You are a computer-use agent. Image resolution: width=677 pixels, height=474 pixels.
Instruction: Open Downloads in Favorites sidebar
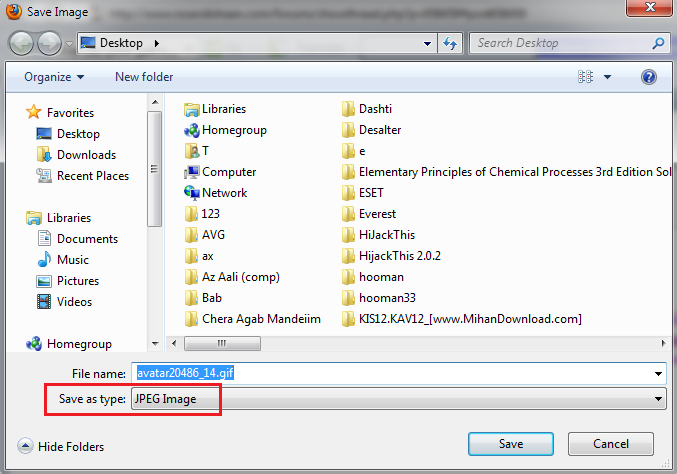pos(86,155)
